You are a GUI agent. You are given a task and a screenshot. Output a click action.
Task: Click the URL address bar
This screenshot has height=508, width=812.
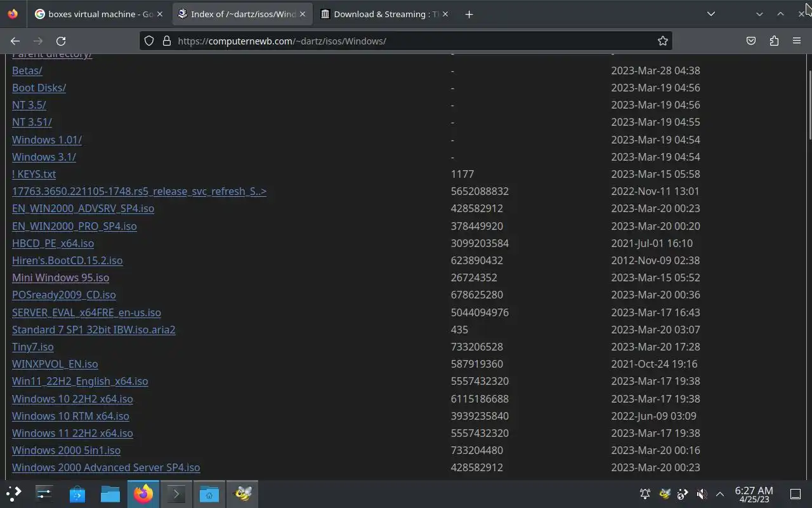(x=406, y=41)
